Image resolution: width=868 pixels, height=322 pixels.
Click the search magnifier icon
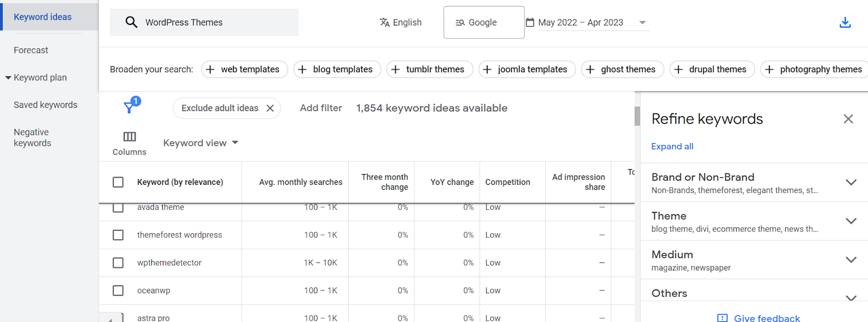click(x=131, y=22)
